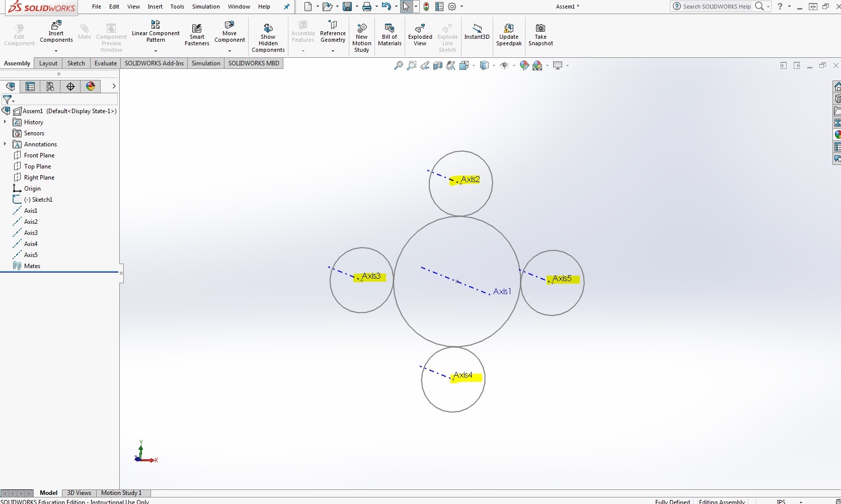Open the Motion Study 1 tab
Viewport: 841px width, 504px height.
121,493
